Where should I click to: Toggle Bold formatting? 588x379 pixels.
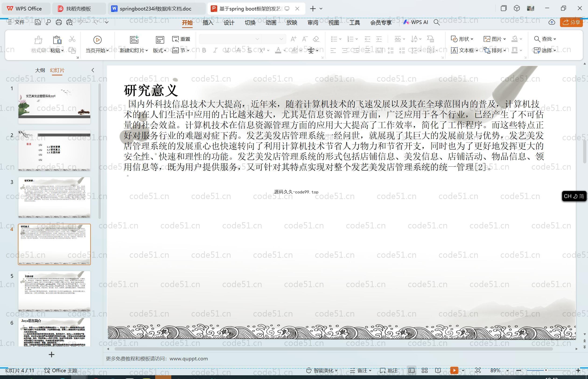point(204,50)
